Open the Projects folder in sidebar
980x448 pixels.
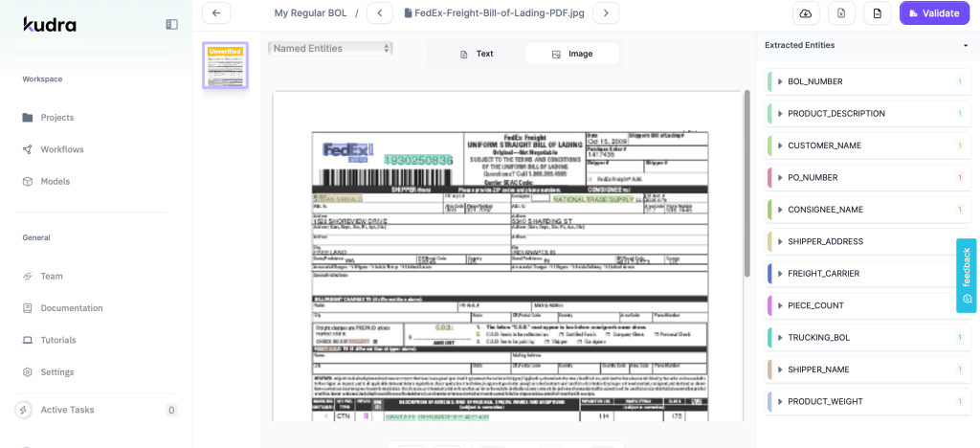point(56,118)
